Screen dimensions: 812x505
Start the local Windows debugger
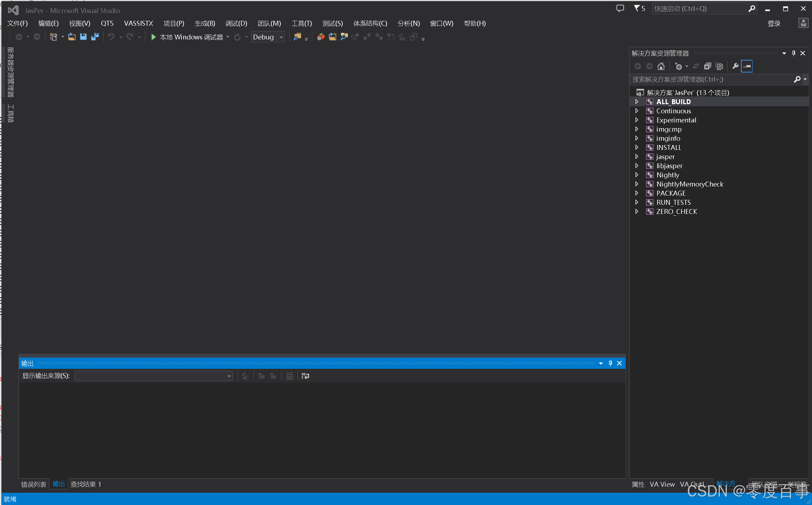tap(153, 37)
